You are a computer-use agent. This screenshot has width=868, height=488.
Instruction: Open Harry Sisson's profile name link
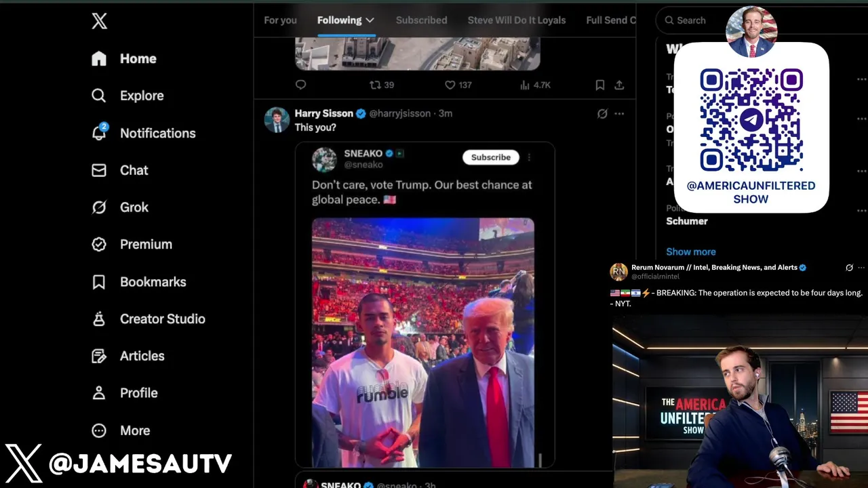tap(324, 113)
